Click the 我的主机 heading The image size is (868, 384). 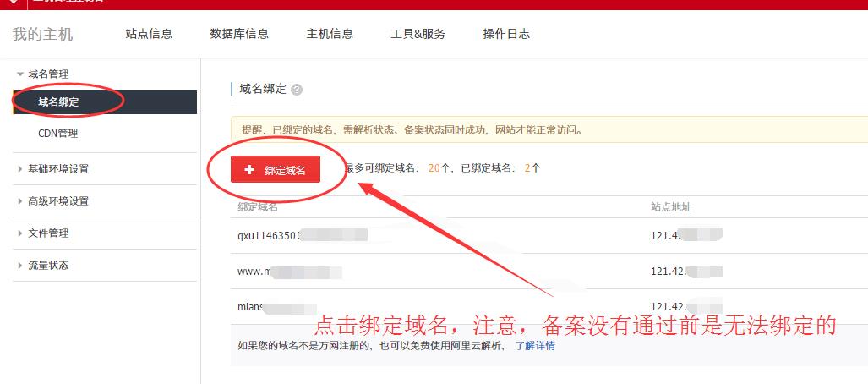[42, 35]
